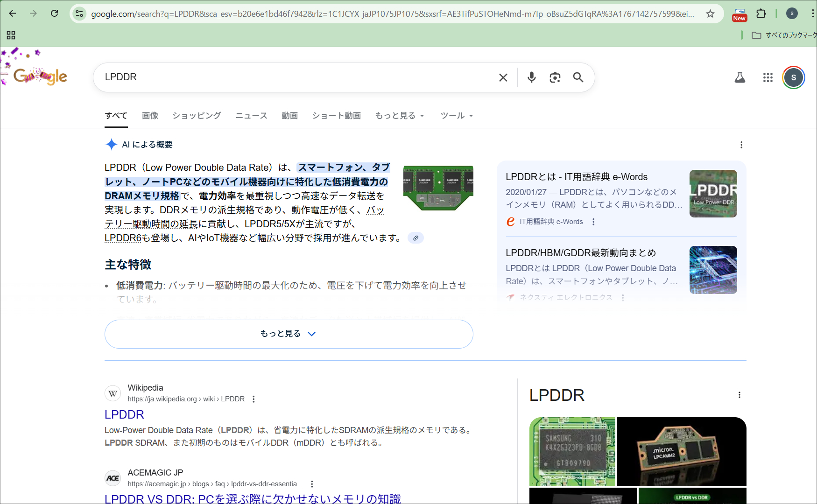Reload the page
Image resolution: width=817 pixels, height=504 pixels.
coord(54,14)
